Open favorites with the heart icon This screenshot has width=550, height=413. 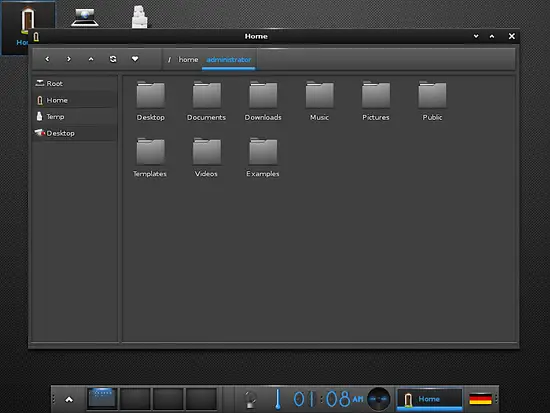[x=135, y=59]
